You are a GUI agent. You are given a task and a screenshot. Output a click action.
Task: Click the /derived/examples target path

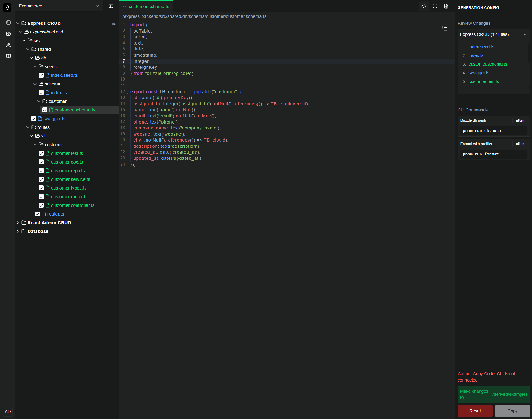click(x=510, y=394)
